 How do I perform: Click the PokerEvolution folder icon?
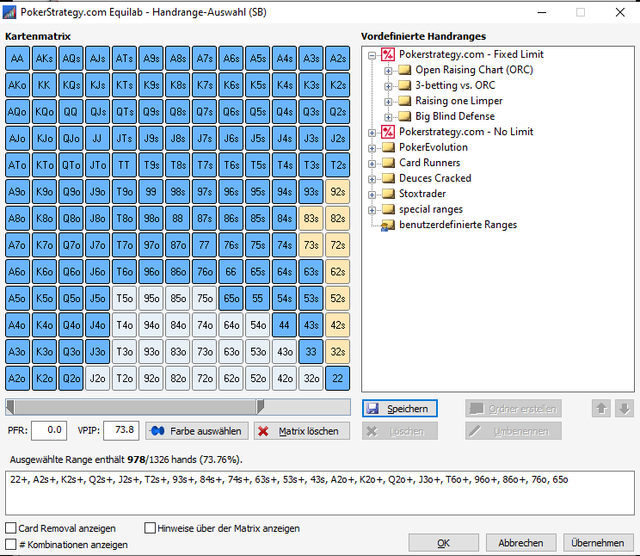click(388, 147)
